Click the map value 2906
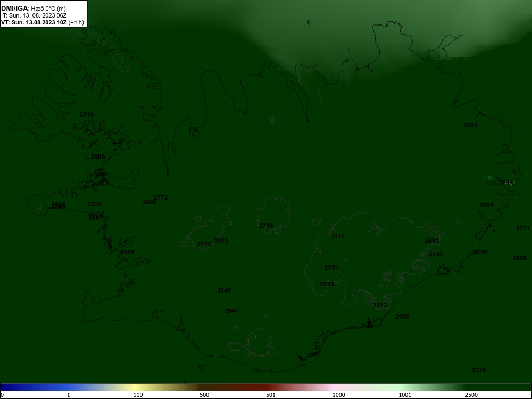532x399 pixels. pyautogui.click(x=402, y=317)
